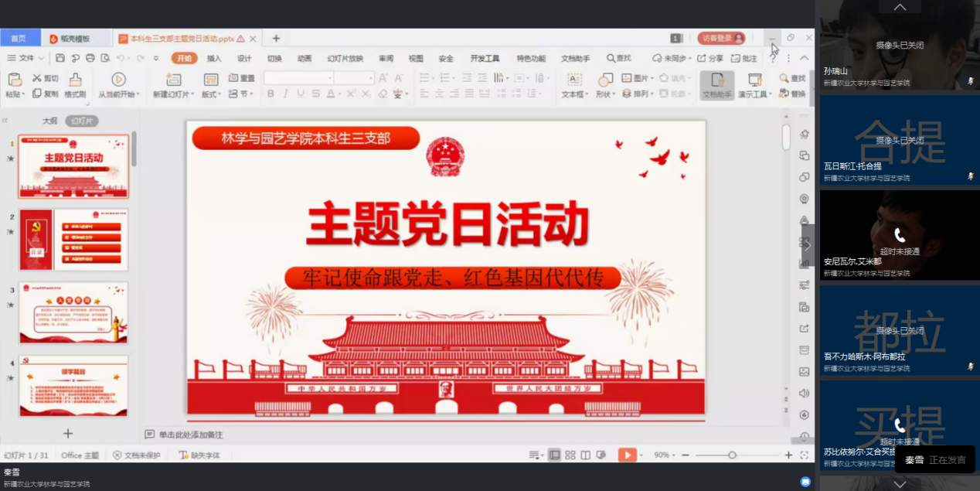Click the Replace (替换) icon
Image resolution: width=980 pixels, height=491 pixels.
click(793, 94)
